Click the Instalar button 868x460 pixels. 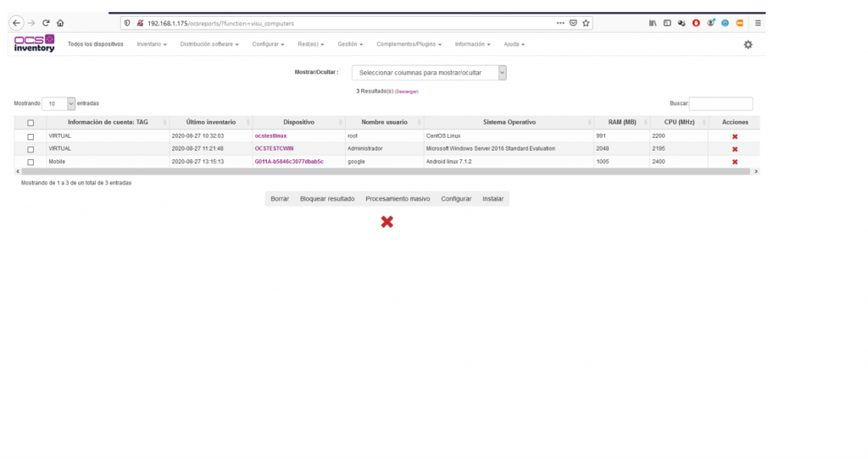tap(492, 199)
